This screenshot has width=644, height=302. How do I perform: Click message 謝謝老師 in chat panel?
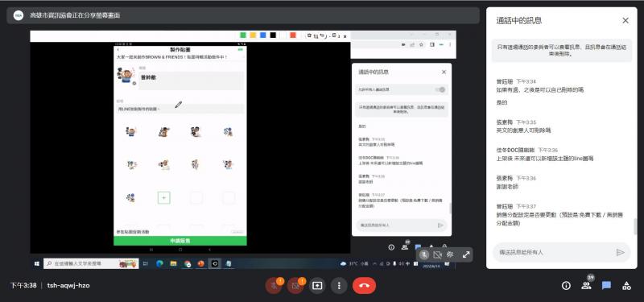click(507, 186)
